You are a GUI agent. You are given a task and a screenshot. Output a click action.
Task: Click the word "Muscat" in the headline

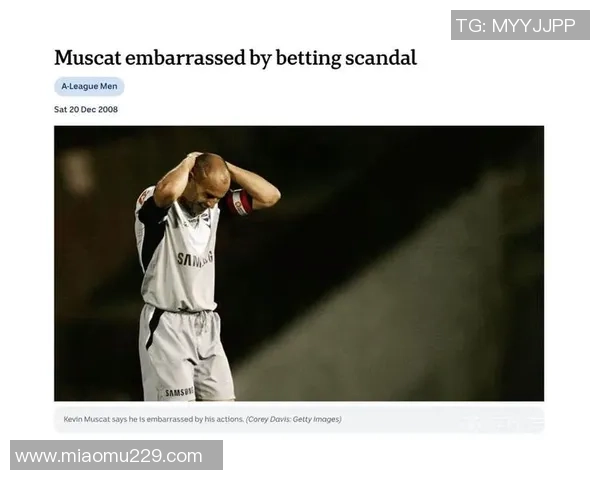(88, 58)
